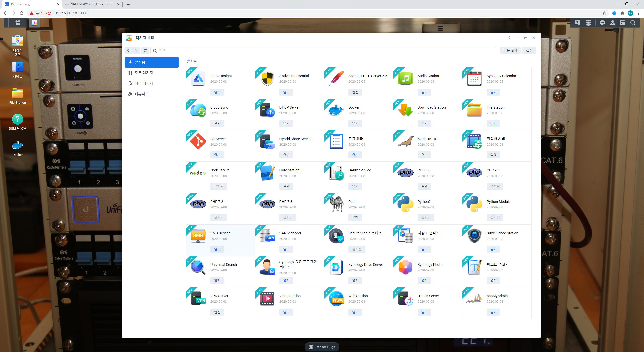Viewport: 644px width, 352px height.
Task: Select the 베타 패키지 sidebar item
Action: [144, 83]
